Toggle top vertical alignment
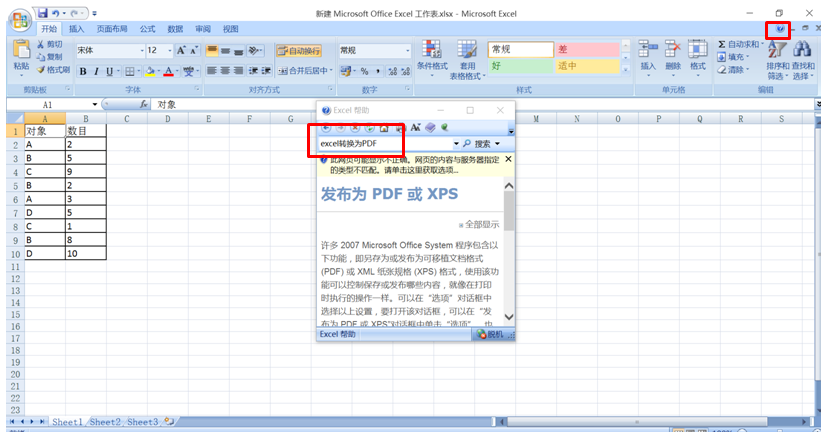 (x=212, y=50)
